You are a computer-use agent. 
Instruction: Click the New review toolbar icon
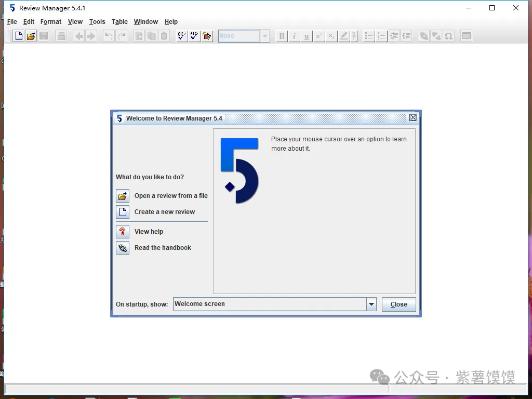tap(19, 36)
